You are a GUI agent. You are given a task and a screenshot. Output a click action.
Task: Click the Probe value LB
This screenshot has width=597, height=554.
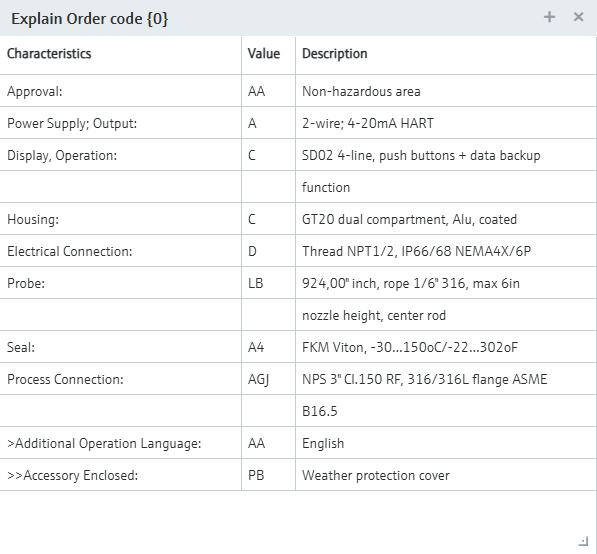255,283
